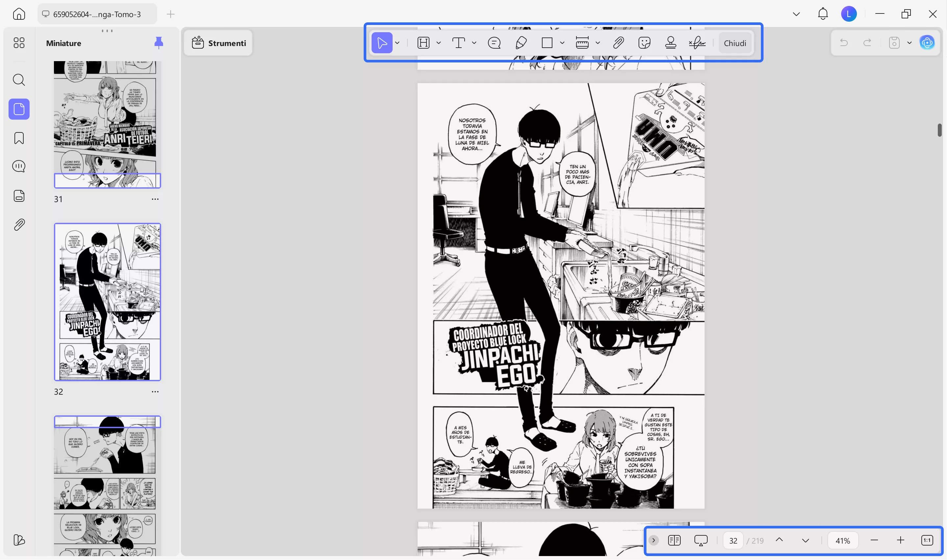Viewport: 947px width, 560px height.
Task: Click zoom in plus button
Action: click(901, 540)
